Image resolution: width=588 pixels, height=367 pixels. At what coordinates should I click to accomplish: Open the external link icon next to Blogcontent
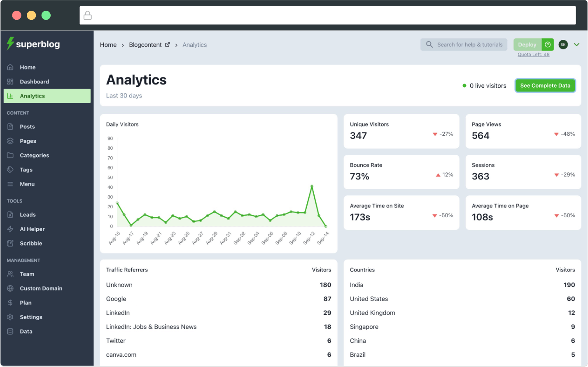[168, 44]
